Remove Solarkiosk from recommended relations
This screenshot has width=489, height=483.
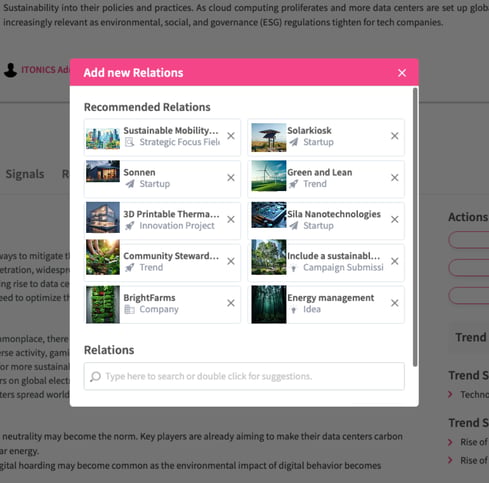tap(395, 136)
